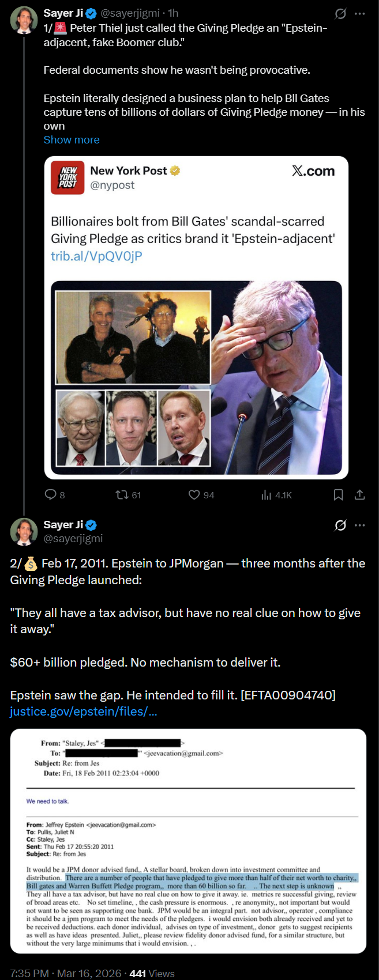Bookmark the first tweet
Image resolution: width=379 pixels, height=980 pixels.
[x=339, y=495]
